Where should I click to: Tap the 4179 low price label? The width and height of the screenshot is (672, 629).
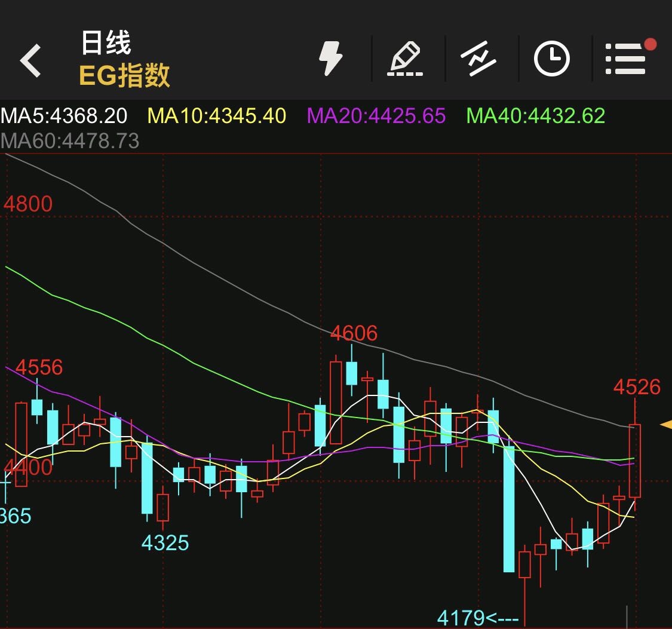(x=478, y=618)
